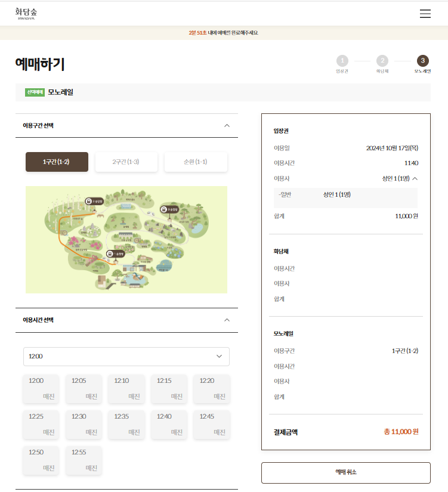Choose the 12:40 time slot

(x=169, y=425)
